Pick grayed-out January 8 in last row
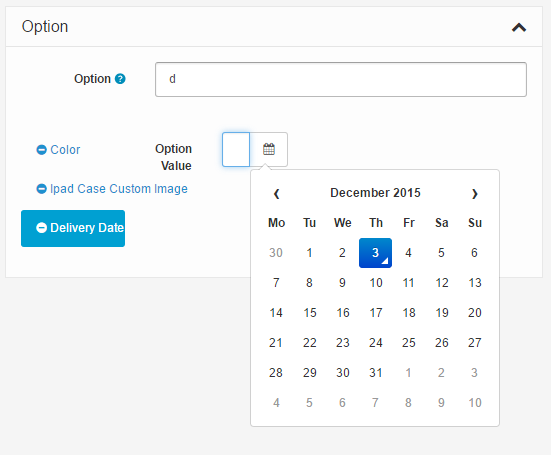This screenshot has height=455, width=551. pyautogui.click(x=408, y=403)
